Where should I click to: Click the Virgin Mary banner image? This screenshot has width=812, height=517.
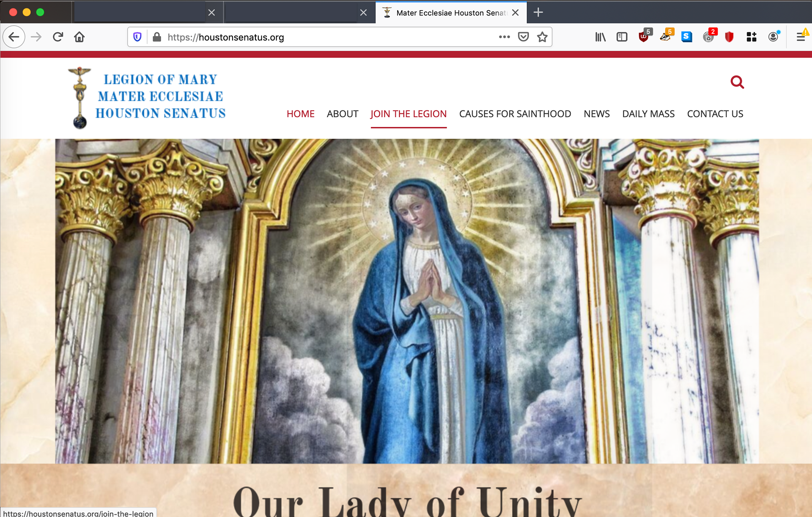point(407,301)
